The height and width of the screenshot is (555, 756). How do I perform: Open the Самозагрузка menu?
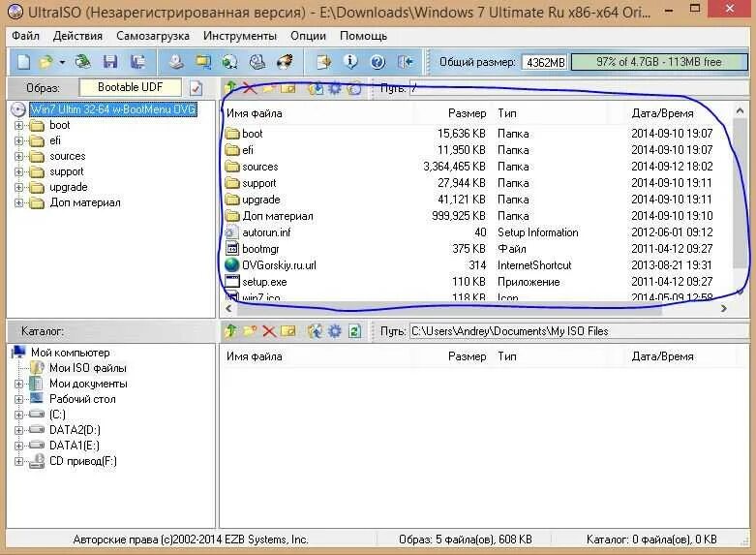point(153,36)
